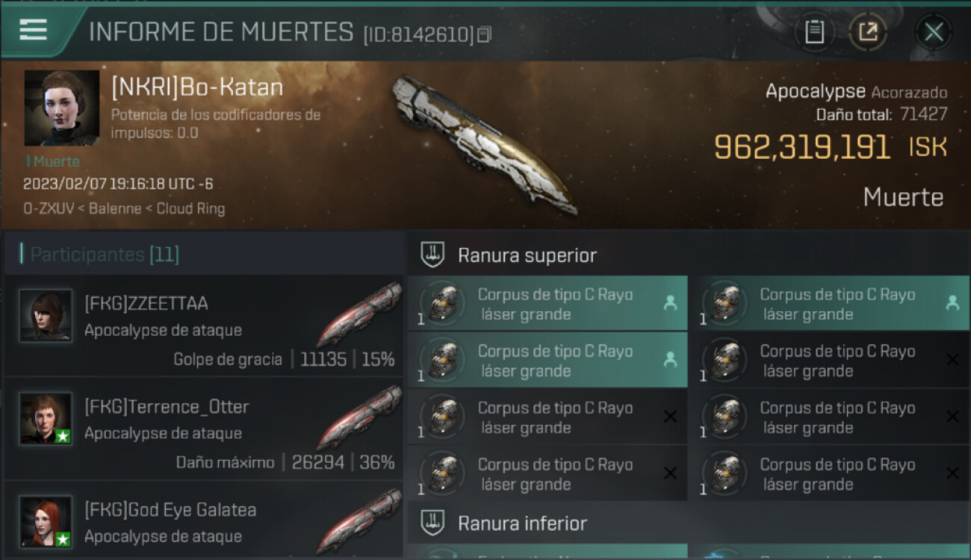Close the Informe de Muertes window
Image resolution: width=971 pixels, height=560 pixels.
coord(934,32)
